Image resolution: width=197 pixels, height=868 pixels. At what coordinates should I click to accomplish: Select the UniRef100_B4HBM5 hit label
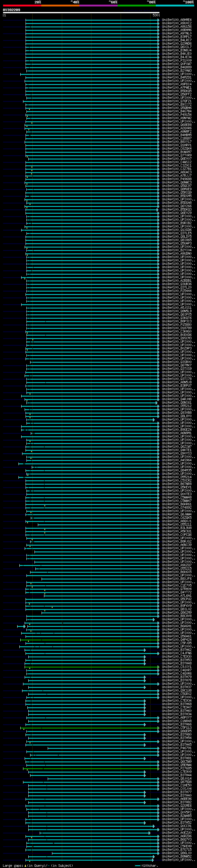pyautogui.click(x=176, y=135)
